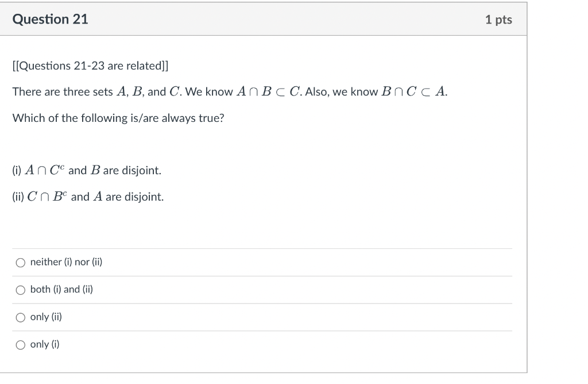Click the divider line above the answer choices
Viewport: 588px width, 384px height.
coord(261,248)
